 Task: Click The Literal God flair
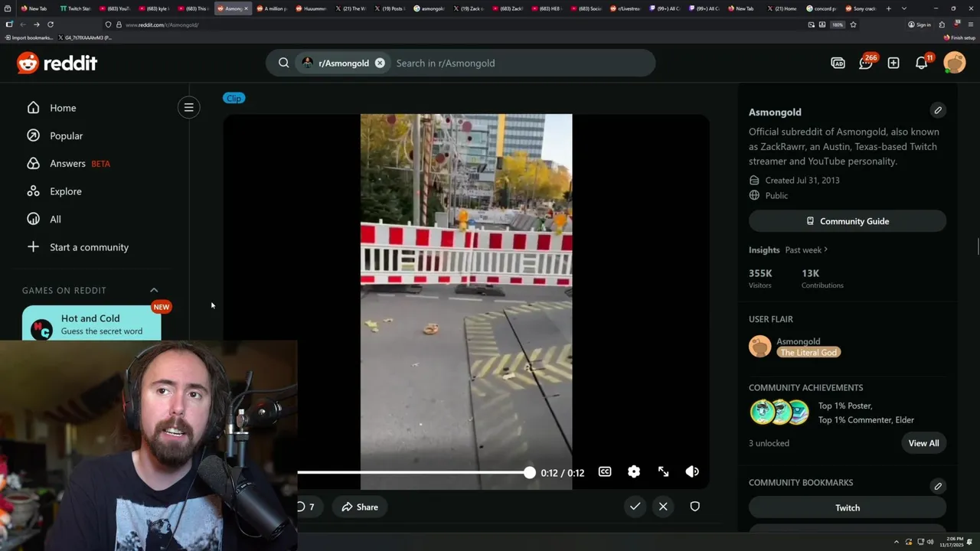(808, 352)
